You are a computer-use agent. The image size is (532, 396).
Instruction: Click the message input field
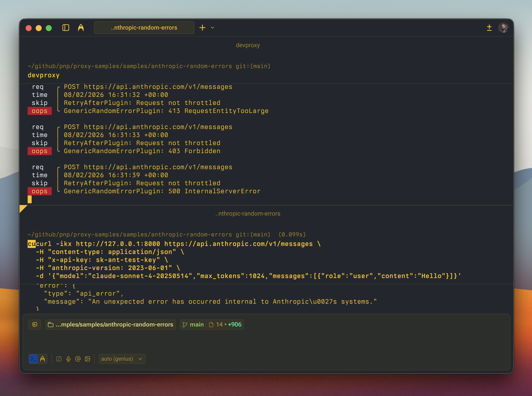click(x=251, y=341)
